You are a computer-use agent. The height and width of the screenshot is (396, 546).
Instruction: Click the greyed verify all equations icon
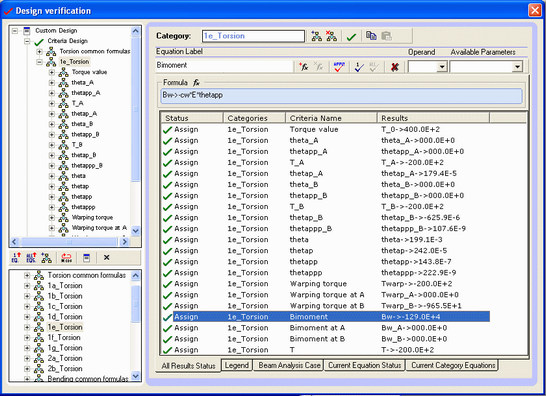coord(374,67)
